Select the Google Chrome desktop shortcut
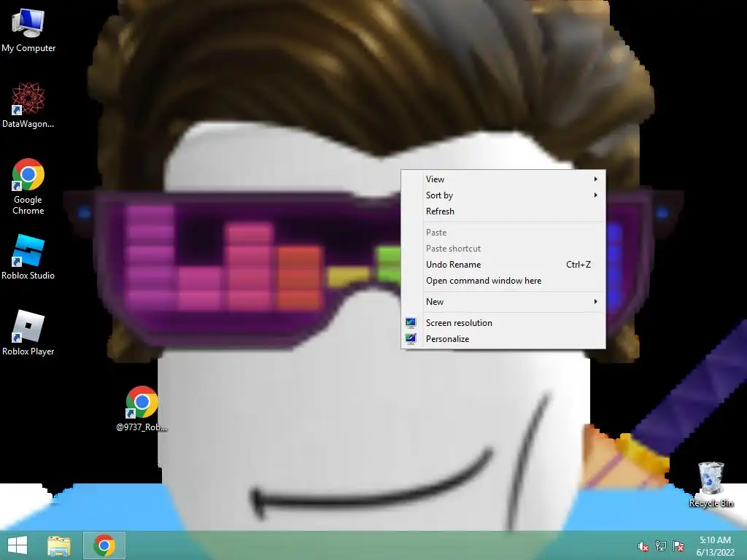 (28, 186)
